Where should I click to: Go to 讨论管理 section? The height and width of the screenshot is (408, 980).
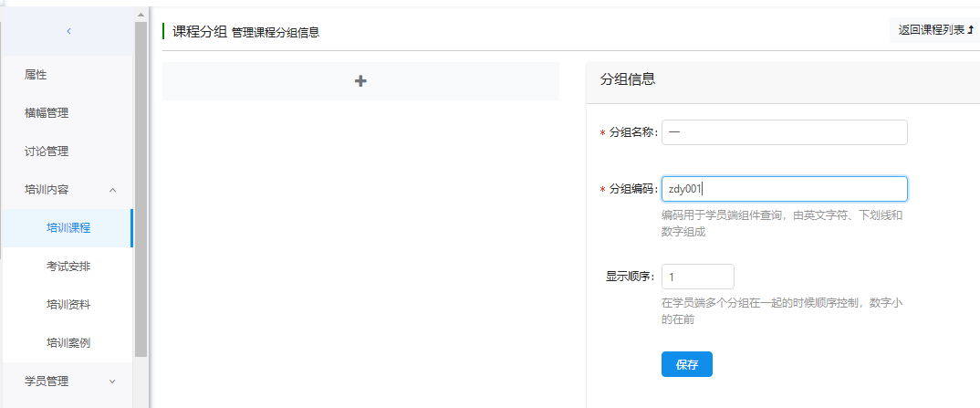click(x=47, y=152)
